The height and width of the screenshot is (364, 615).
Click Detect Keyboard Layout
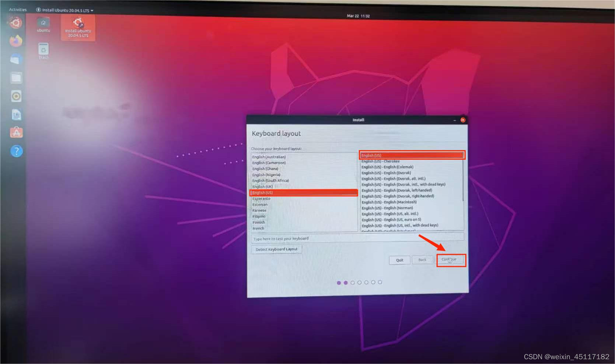click(276, 249)
